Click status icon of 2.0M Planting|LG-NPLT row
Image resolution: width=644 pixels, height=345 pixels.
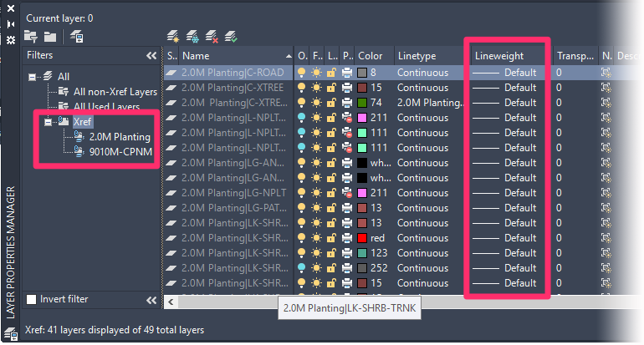(171, 193)
